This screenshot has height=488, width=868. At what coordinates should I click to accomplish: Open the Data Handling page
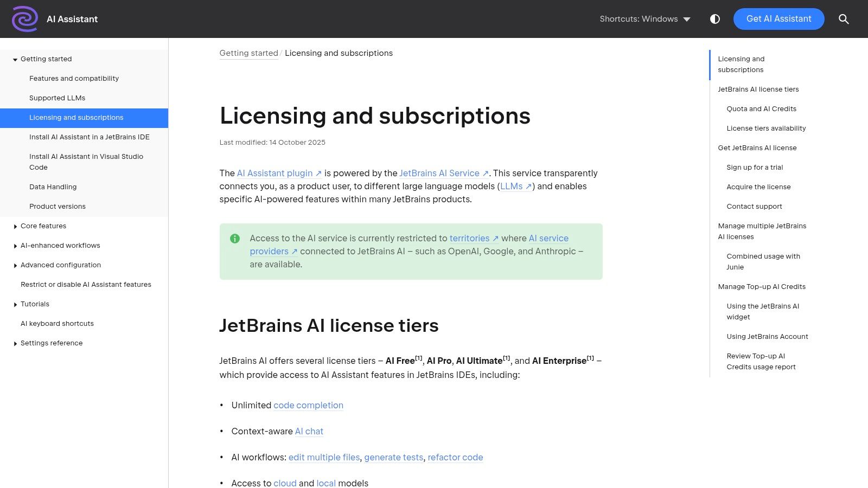[53, 187]
